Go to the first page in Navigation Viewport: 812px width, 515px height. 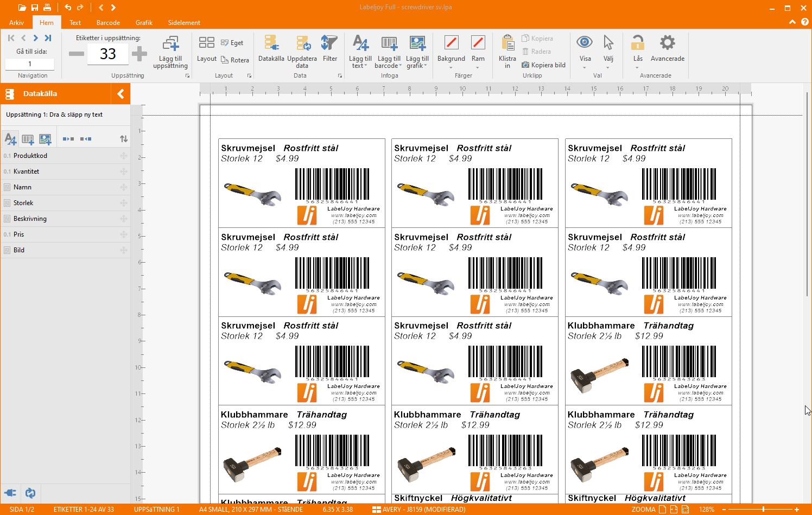[11, 38]
